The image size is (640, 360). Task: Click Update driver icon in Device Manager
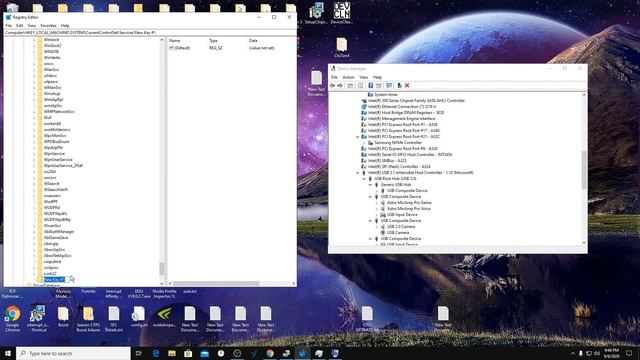click(x=399, y=85)
